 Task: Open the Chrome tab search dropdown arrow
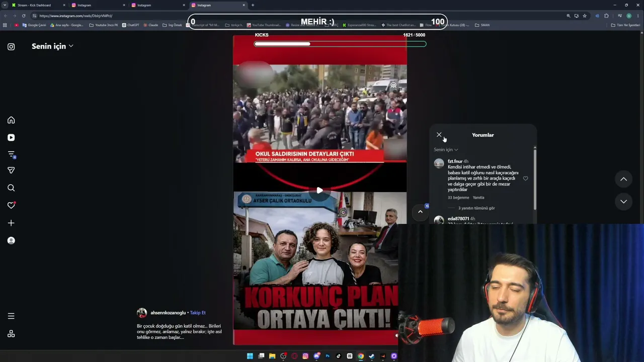5,5
